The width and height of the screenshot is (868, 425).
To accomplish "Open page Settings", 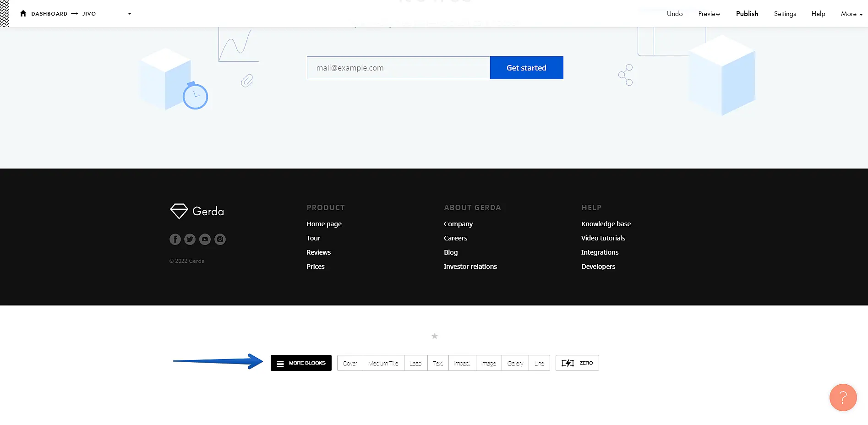I will click(x=785, y=14).
